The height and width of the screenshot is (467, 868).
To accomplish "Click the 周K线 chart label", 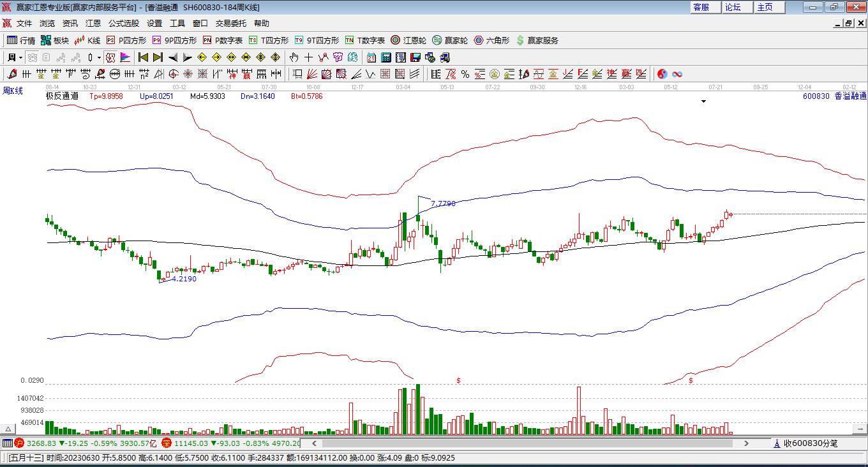I will 13,91.
